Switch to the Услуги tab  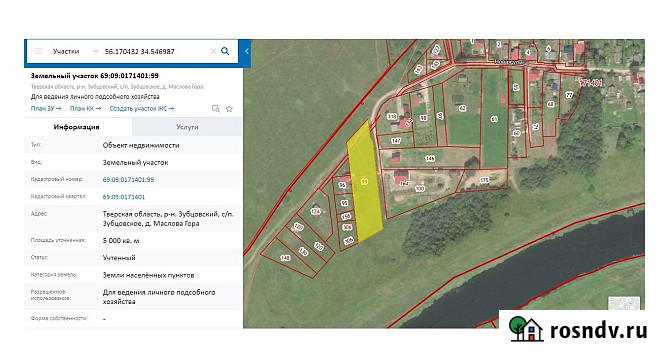click(187, 127)
